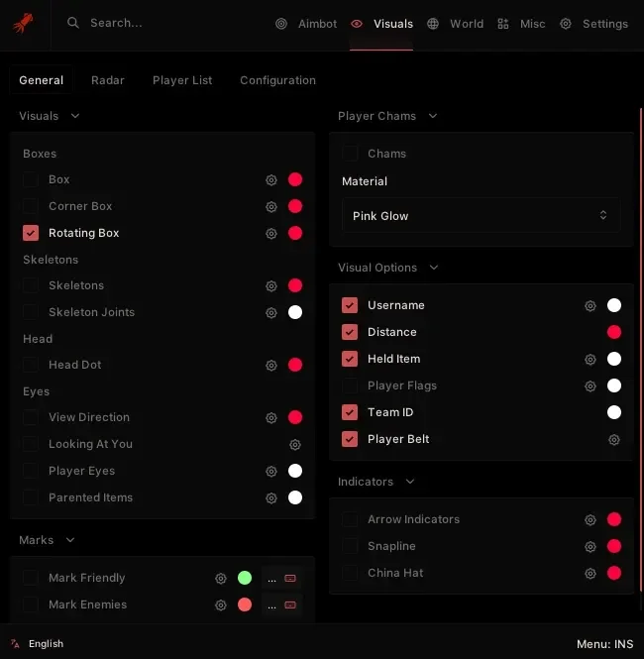
Task: Enable the Box checkbox
Action: pos(31,179)
